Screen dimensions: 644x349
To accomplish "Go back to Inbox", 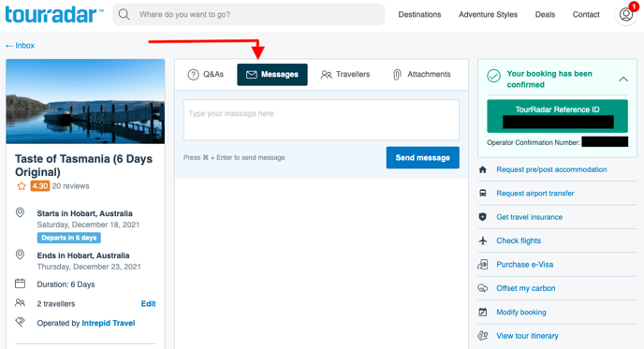I will pyautogui.click(x=21, y=46).
